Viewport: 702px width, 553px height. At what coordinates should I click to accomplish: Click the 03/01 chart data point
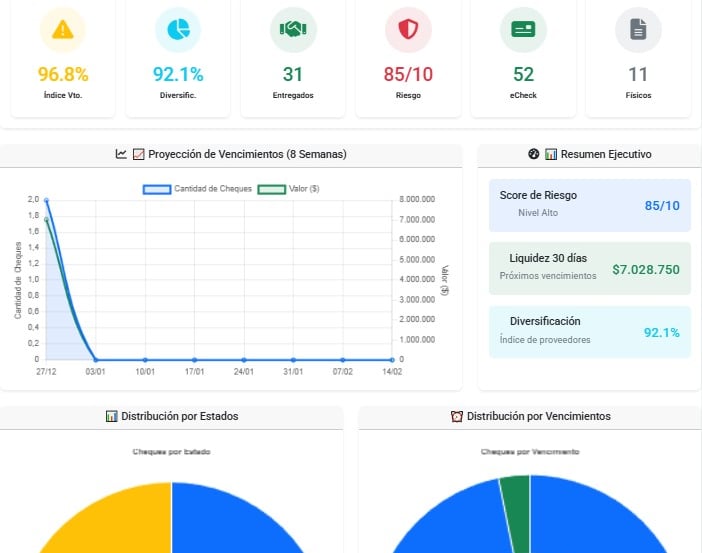95,360
